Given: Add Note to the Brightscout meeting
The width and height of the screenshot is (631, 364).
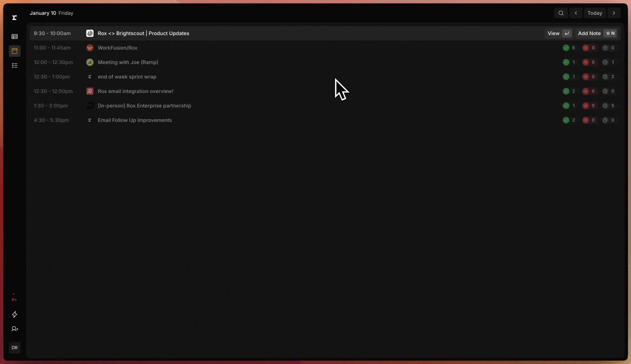Looking at the screenshot, I should pyautogui.click(x=596, y=33).
